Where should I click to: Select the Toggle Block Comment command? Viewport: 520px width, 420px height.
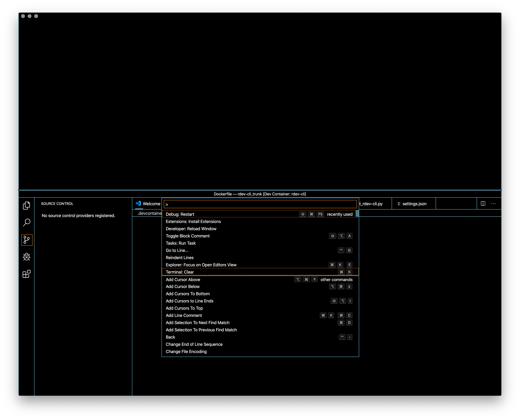pos(188,236)
